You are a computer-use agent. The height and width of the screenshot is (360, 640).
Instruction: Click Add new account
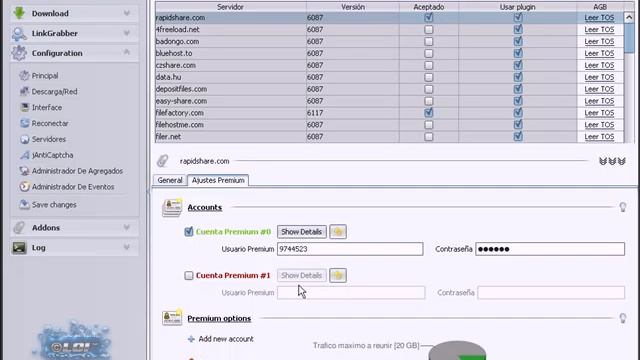click(x=226, y=339)
